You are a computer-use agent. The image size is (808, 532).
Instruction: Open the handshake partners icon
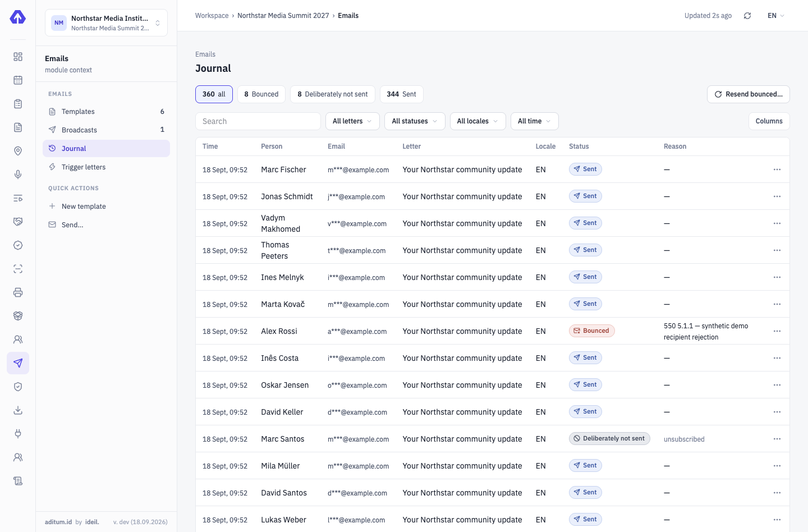(x=18, y=222)
